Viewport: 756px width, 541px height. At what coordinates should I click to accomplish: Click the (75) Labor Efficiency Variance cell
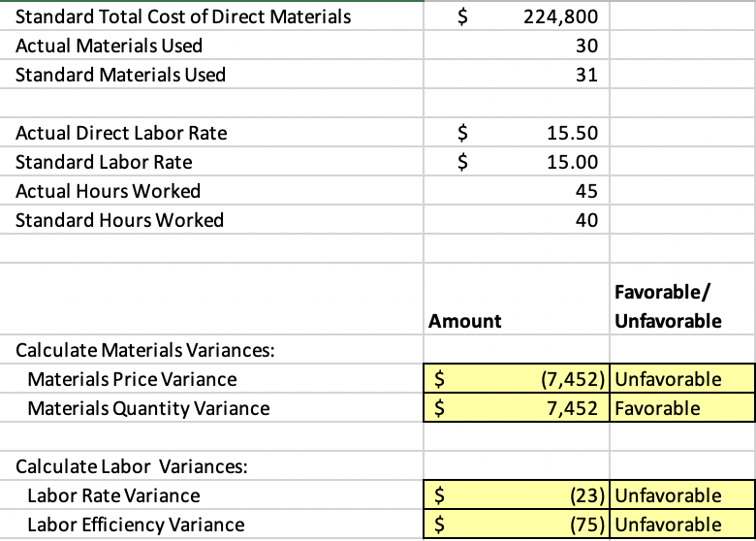(x=517, y=525)
